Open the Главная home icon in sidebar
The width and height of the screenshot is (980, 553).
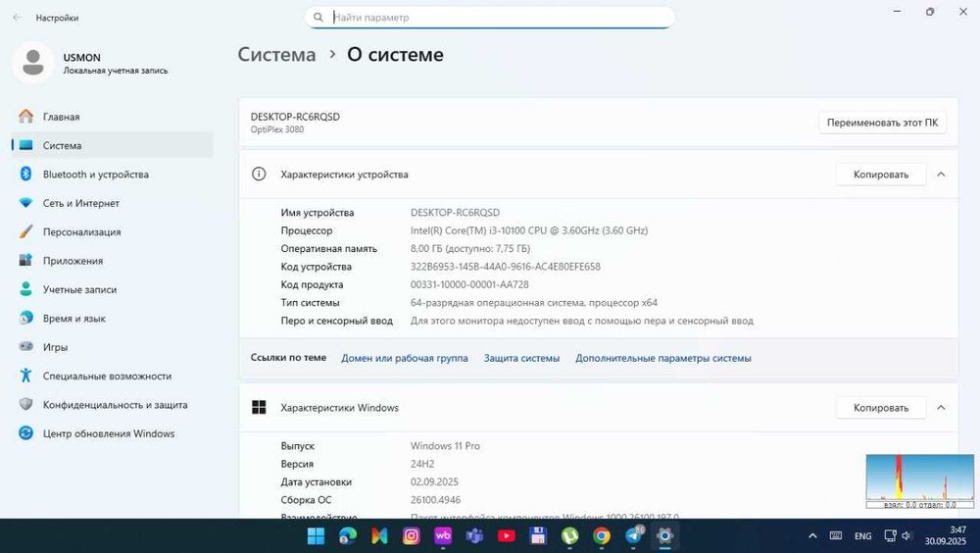coord(25,117)
